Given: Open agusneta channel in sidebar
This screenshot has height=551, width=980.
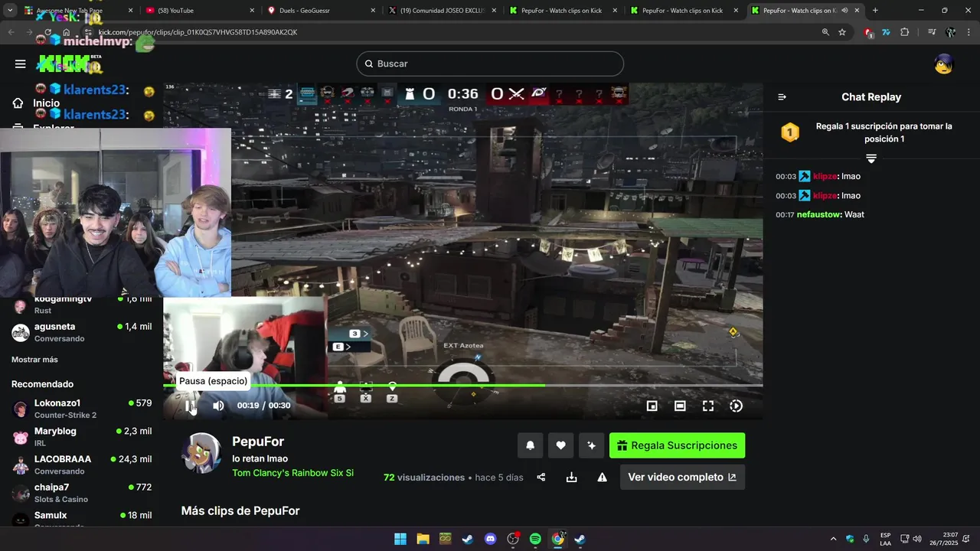Looking at the screenshot, I should tap(81, 332).
